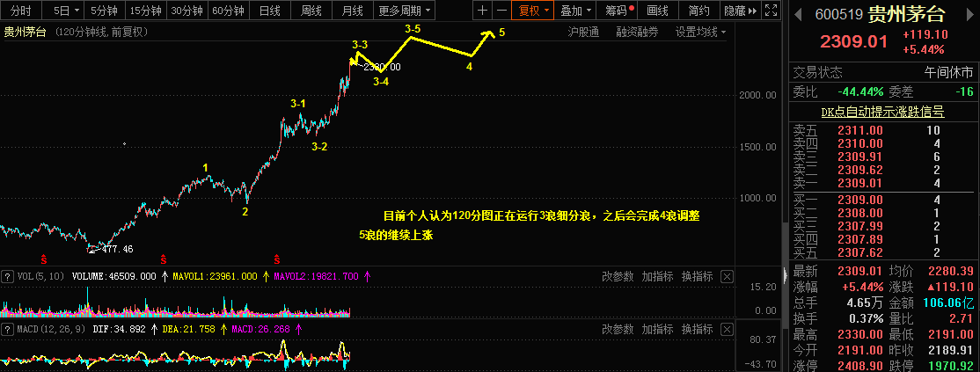Click the DEA:21.758 readout

coord(188,329)
